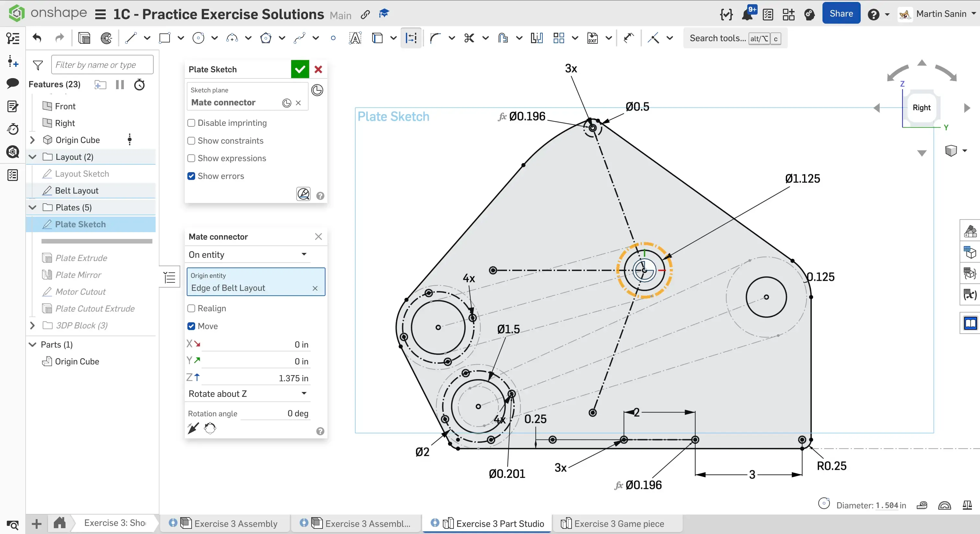The width and height of the screenshot is (980, 534).
Task: Select the Line sketch tool
Action: click(131, 38)
